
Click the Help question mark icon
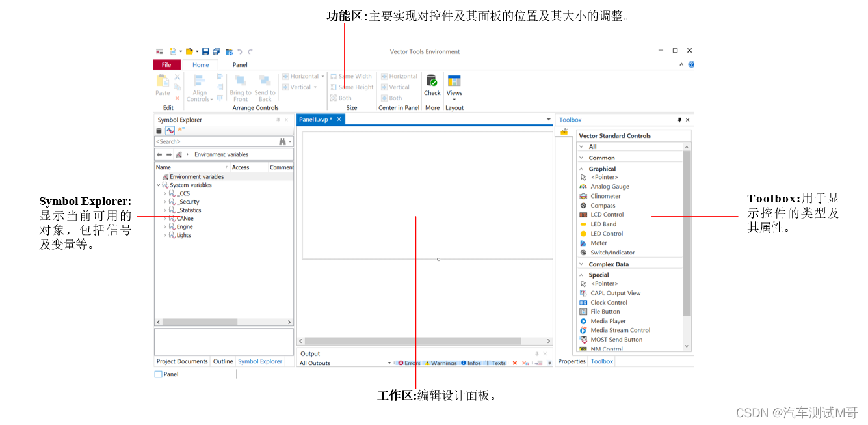tap(691, 64)
